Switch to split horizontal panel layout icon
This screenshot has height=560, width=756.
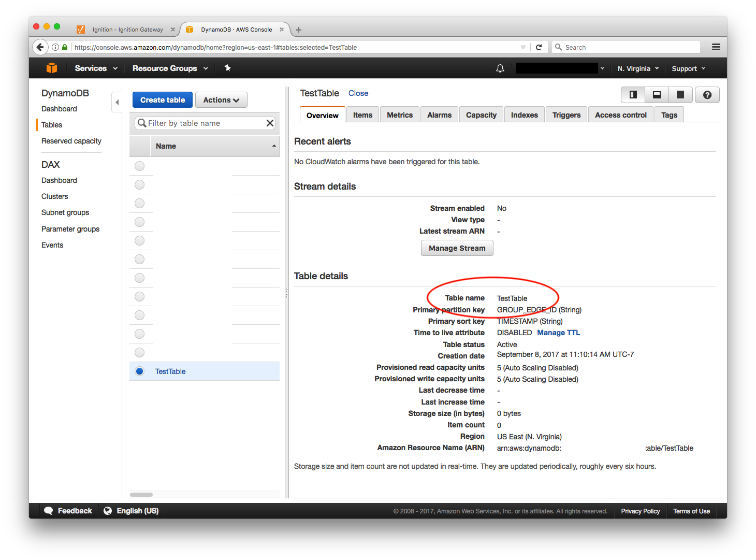(657, 95)
